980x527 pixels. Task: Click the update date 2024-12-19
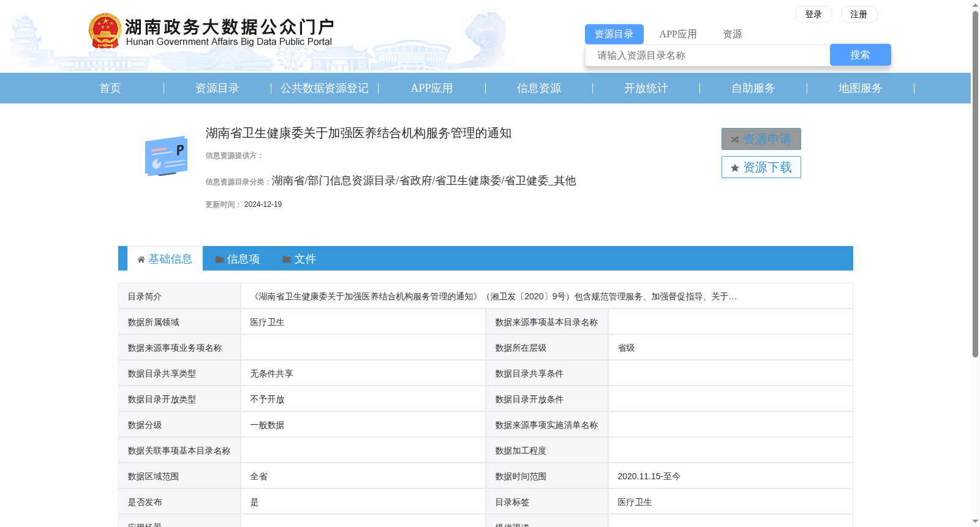263,204
